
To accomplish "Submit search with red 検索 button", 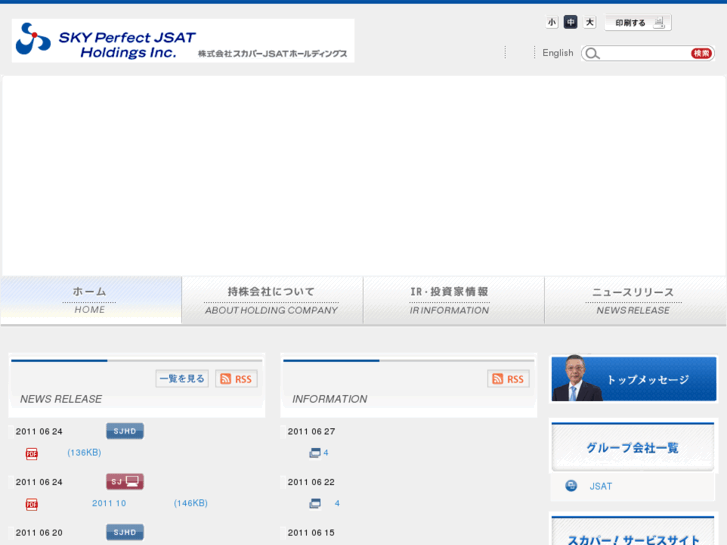I will tap(701, 54).
